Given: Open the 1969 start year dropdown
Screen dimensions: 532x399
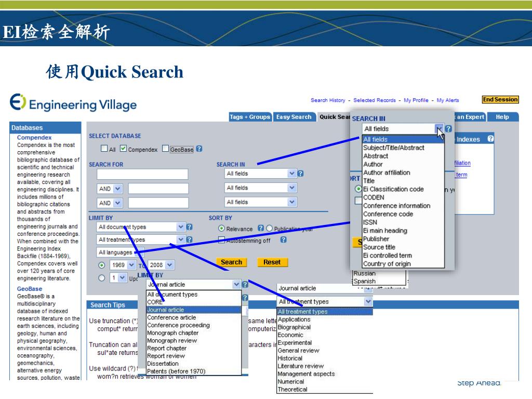Looking at the screenshot, I should coord(123,264).
